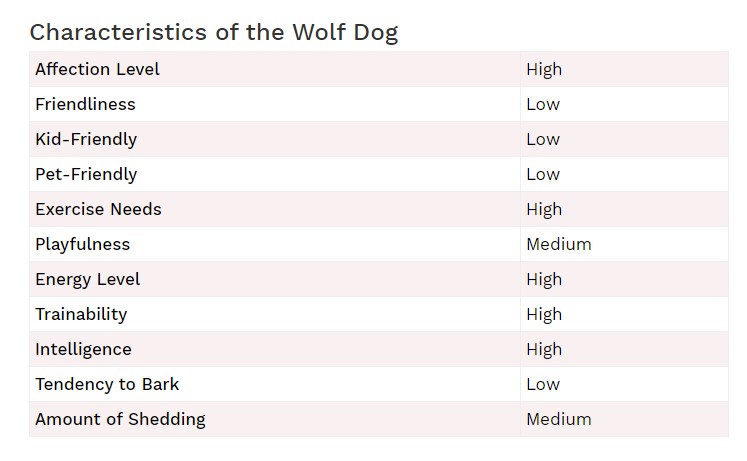The width and height of the screenshot is (747, 461).
Task: Select the Pet-Friendly row label
Action: tap(86, 174)
